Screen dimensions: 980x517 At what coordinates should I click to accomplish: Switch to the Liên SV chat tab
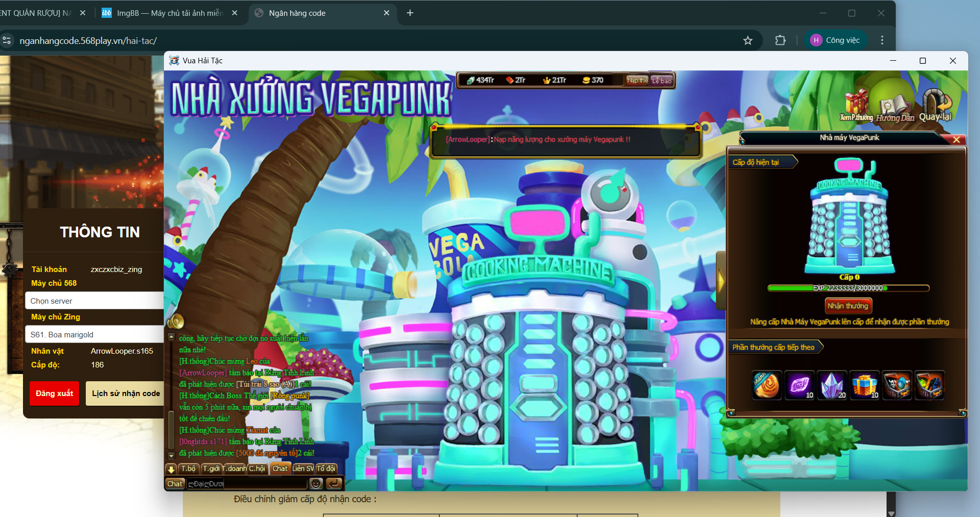tap(303, 469)
